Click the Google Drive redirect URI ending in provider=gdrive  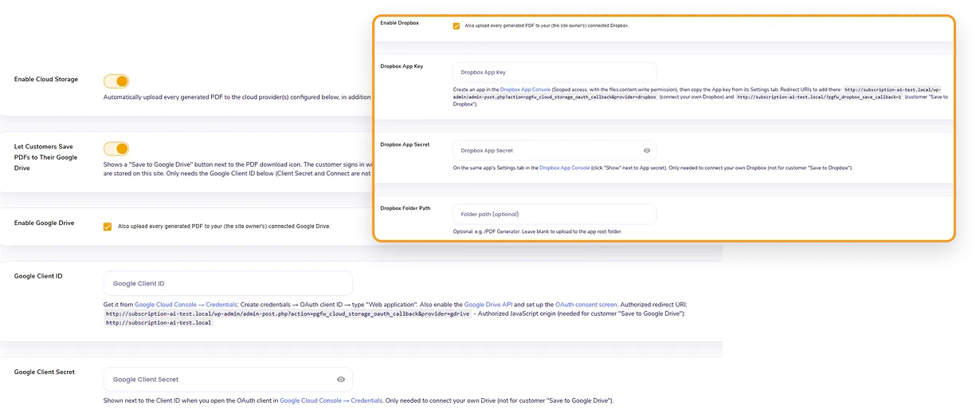[288, 314]
